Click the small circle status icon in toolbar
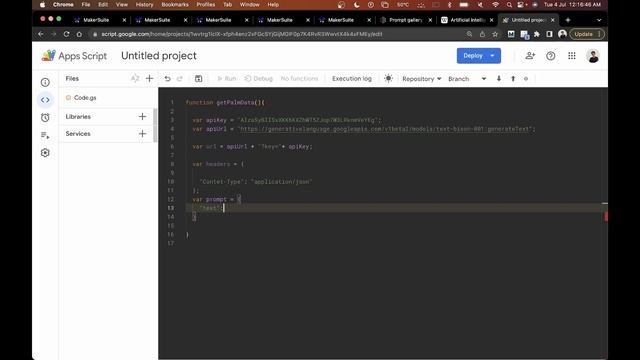The image size is (640, 360). coord(526,79)
